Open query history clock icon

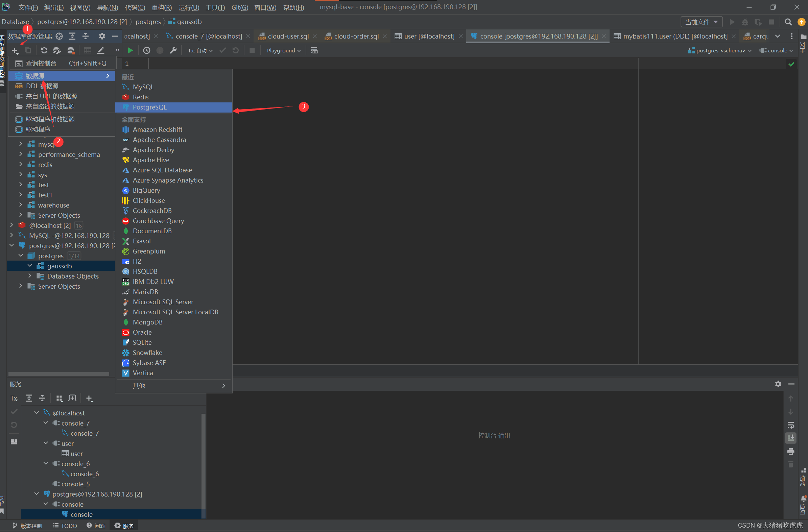[147, 51]
